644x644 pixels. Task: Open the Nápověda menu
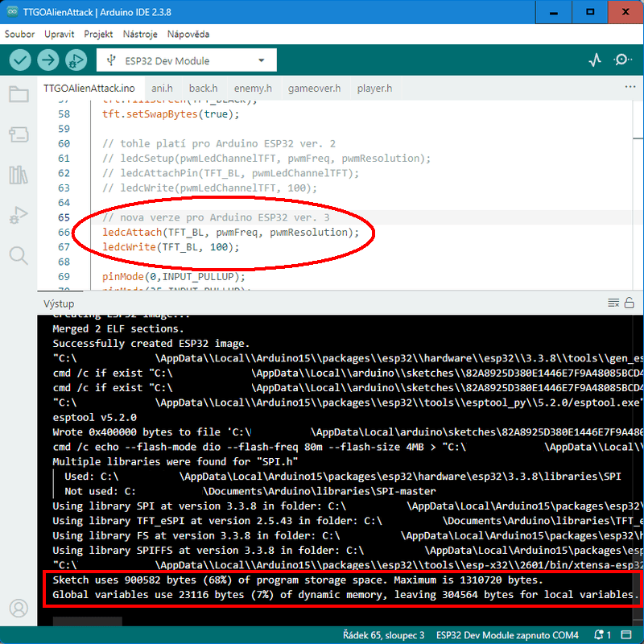click(x=188, y=34)
